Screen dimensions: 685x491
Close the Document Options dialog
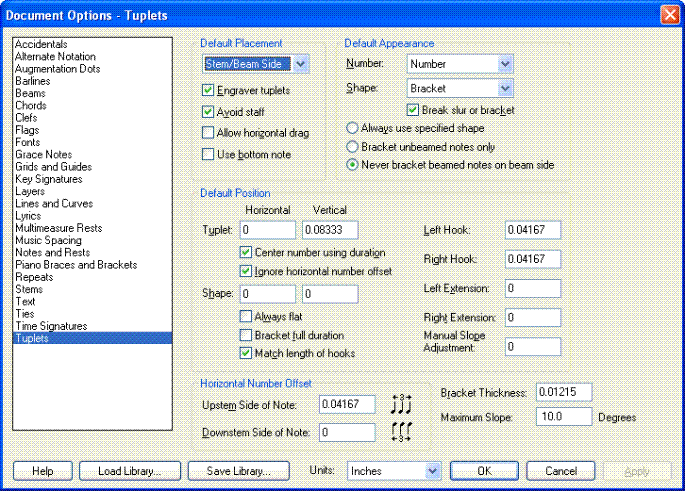pyautogui.click(x=669, y=15)
